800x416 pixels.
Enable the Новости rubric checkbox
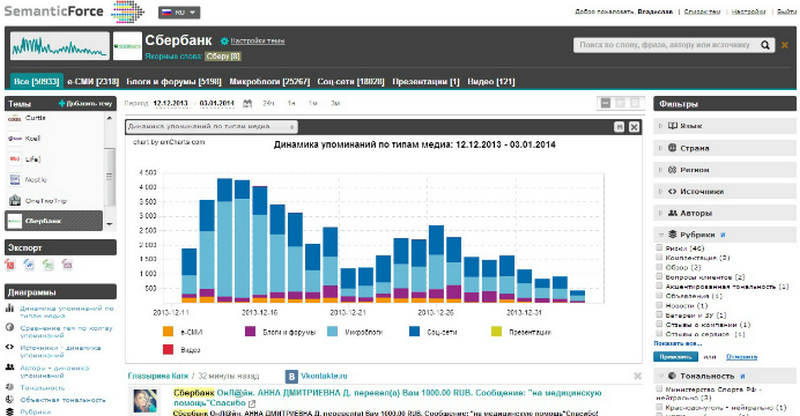pyautogui.click(x=659, y=305)
